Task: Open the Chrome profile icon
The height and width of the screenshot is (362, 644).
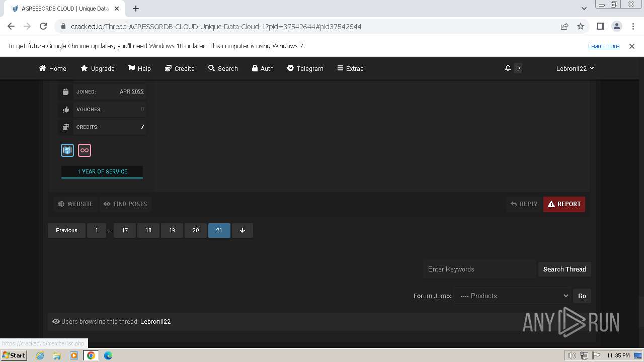Action: click(x=616, y=26)
